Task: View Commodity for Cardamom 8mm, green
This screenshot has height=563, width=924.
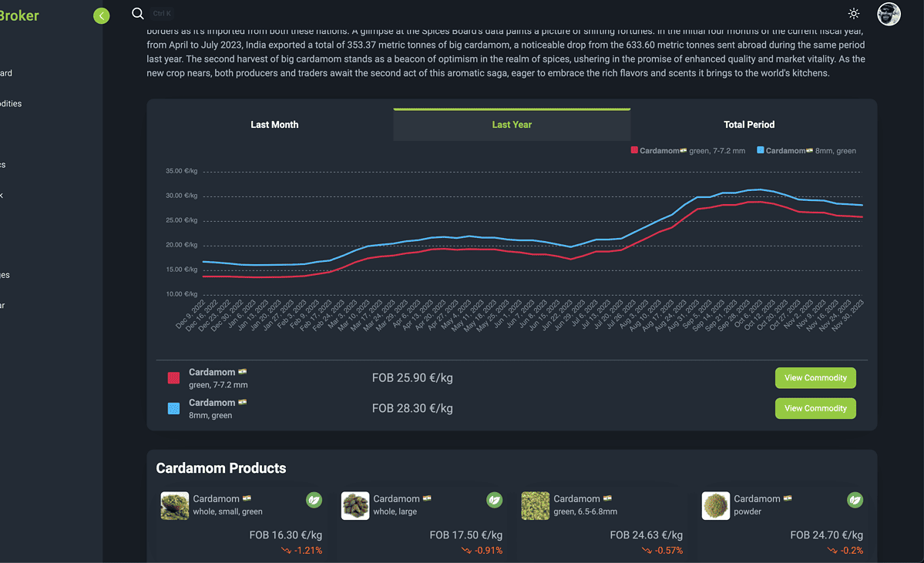Action: (x=815, y=408)
